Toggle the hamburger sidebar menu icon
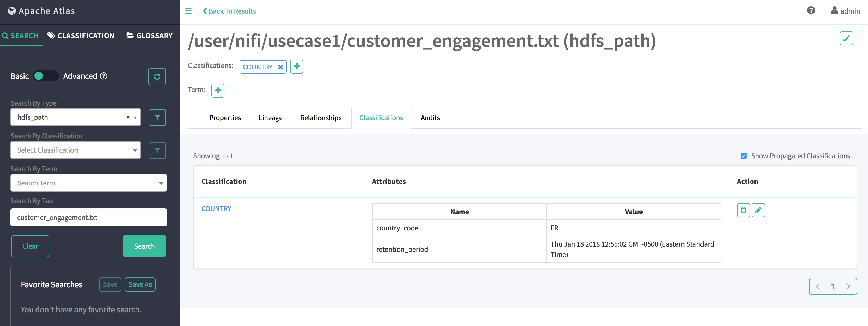The image size is (868, 326). pos(188,11)
